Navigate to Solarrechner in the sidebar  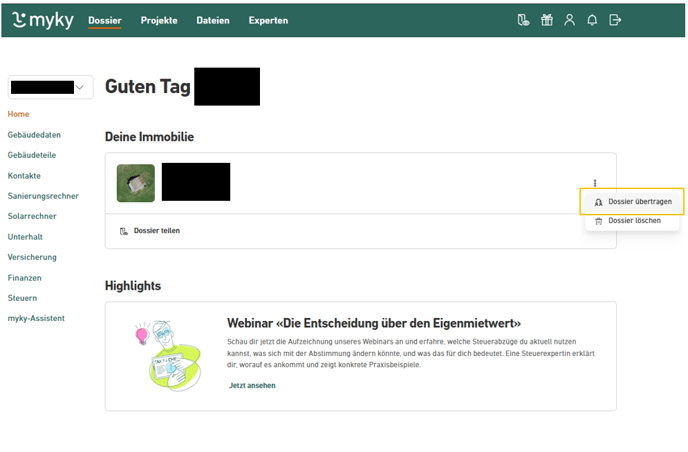32,216
